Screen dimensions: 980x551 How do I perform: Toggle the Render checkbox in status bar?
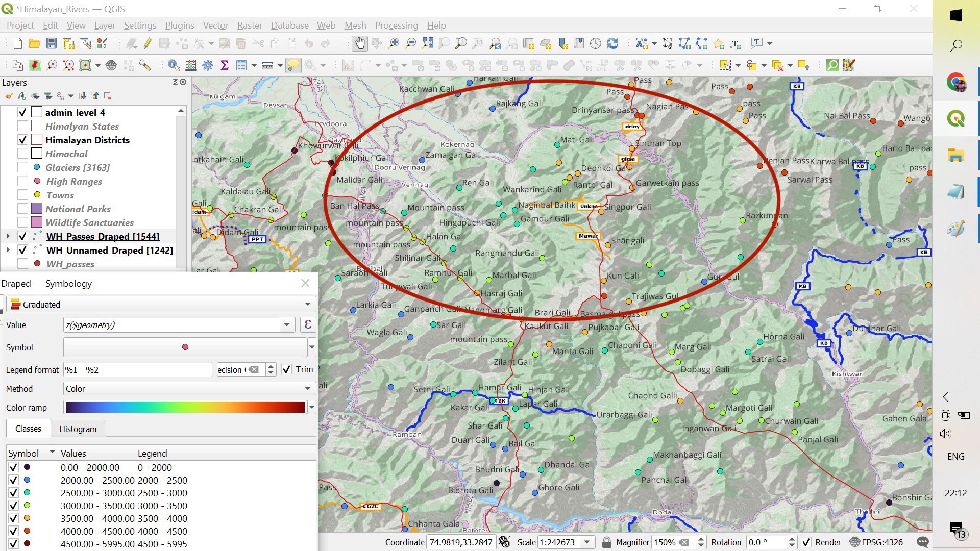806,542
